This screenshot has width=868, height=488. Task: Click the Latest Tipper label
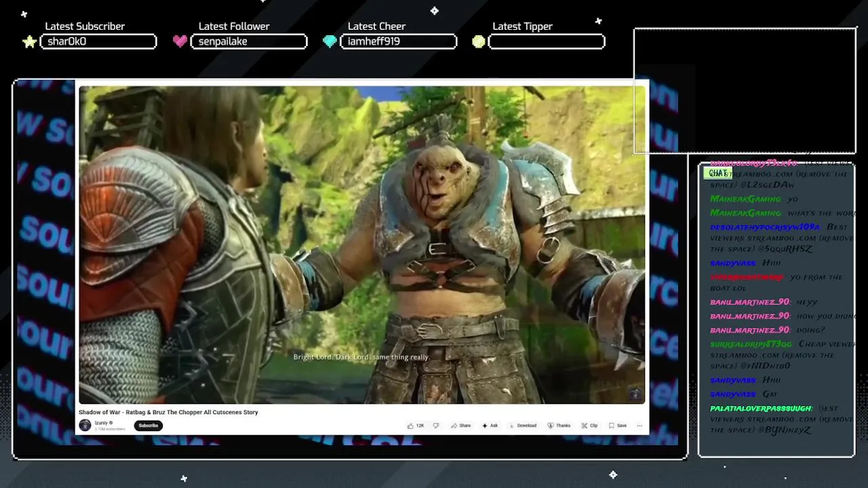click(x=522, y=26)
